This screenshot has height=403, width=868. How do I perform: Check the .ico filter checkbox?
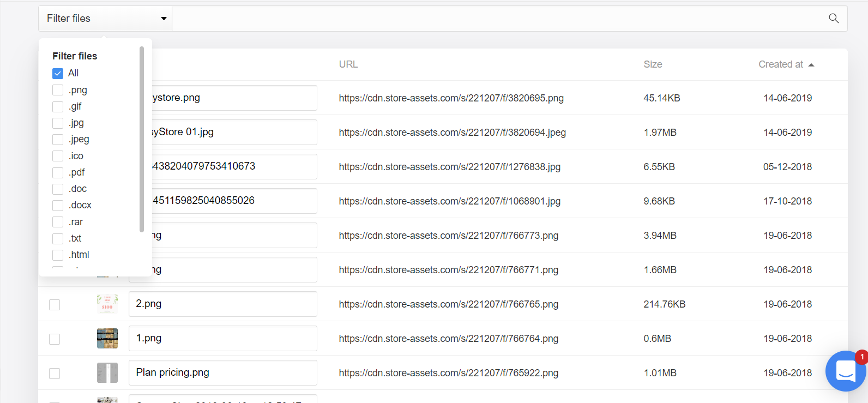[58, 156]
